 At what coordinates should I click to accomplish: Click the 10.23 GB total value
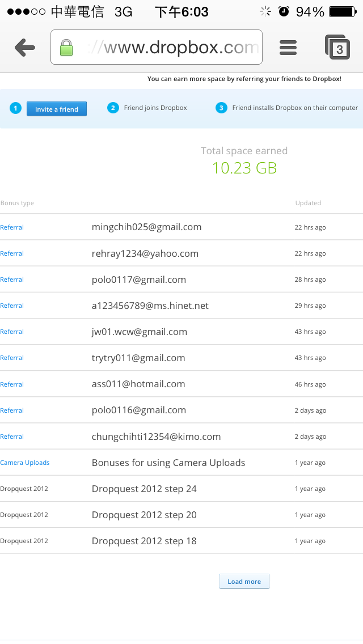[x=244, y=168]
